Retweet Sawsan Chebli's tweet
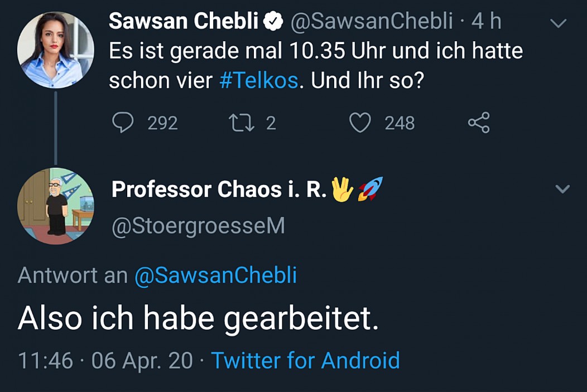 (240, 123)
